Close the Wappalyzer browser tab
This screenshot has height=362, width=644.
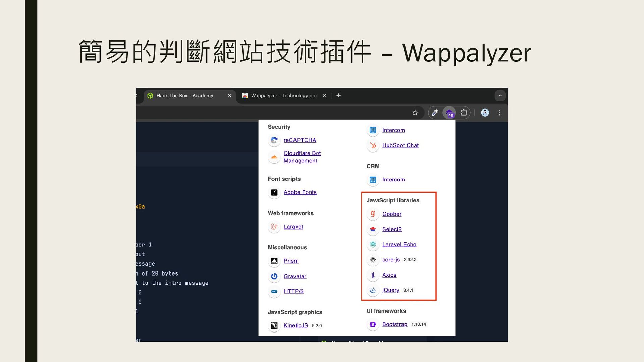click(324, 96)
